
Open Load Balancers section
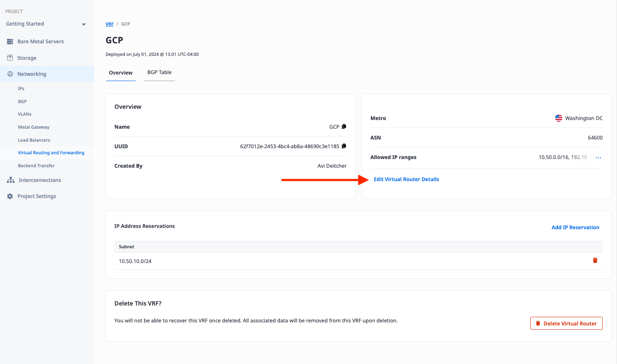click(x=34, y=140)
